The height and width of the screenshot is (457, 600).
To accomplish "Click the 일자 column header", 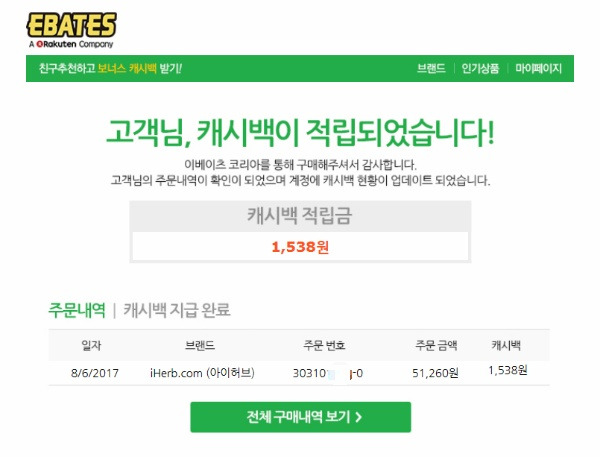I will pyautogui.click(x=91, y=345).
